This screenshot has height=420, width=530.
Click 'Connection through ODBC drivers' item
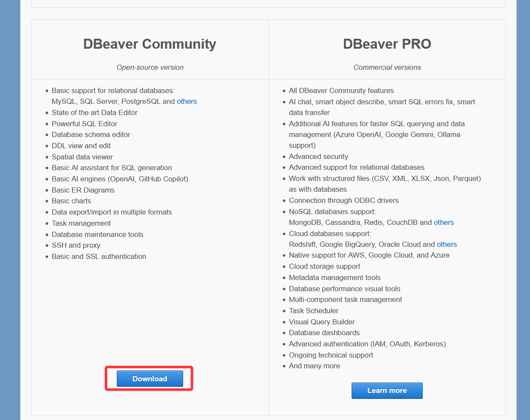click(344, 200)
